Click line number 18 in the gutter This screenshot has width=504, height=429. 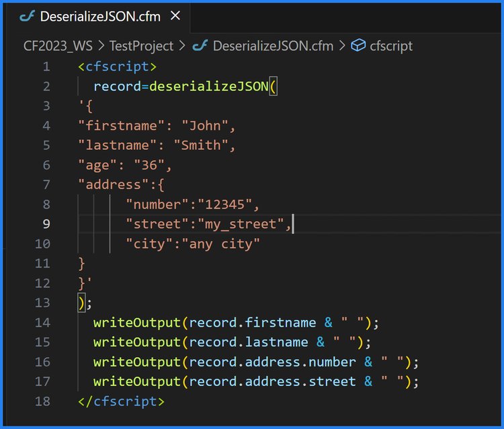pyautogui.click(x=42, y=401)
